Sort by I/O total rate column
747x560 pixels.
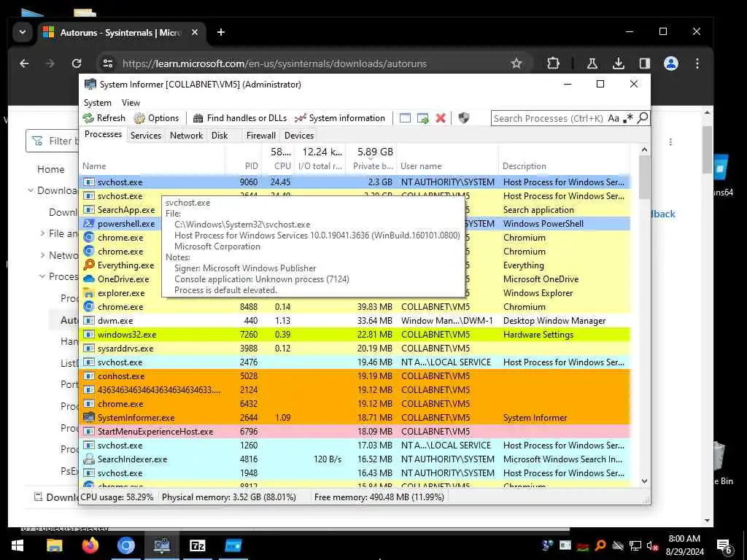click(x=320, y=166)
